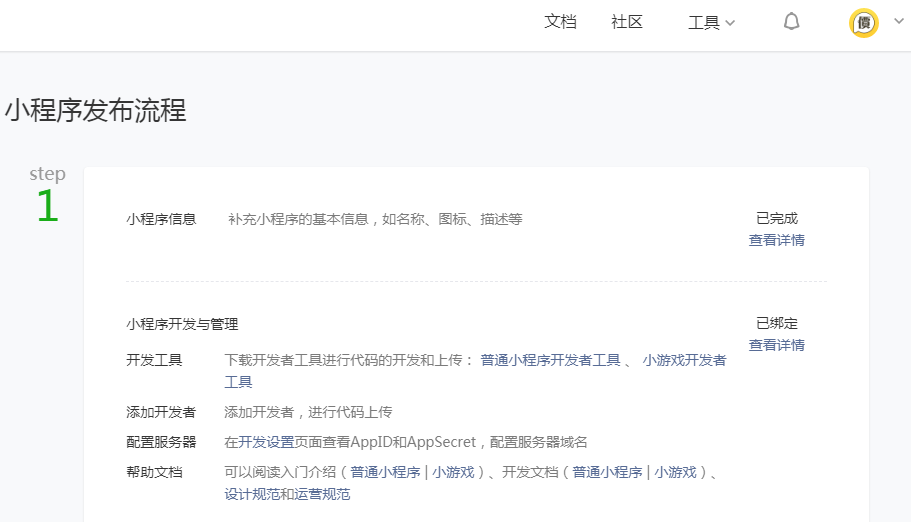
Task: Open 普通小程序 link in 开发文档
Action: (607, 472)
